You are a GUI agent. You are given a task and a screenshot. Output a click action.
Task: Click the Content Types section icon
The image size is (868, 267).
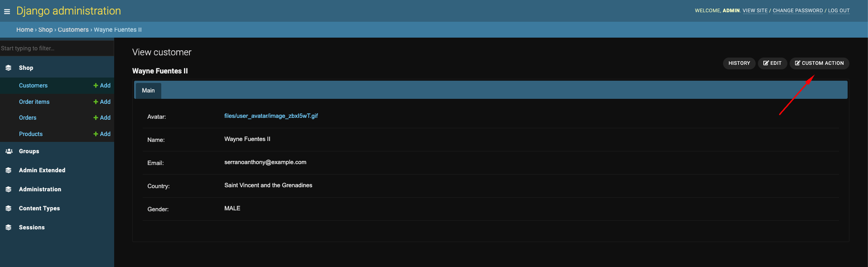9,209
